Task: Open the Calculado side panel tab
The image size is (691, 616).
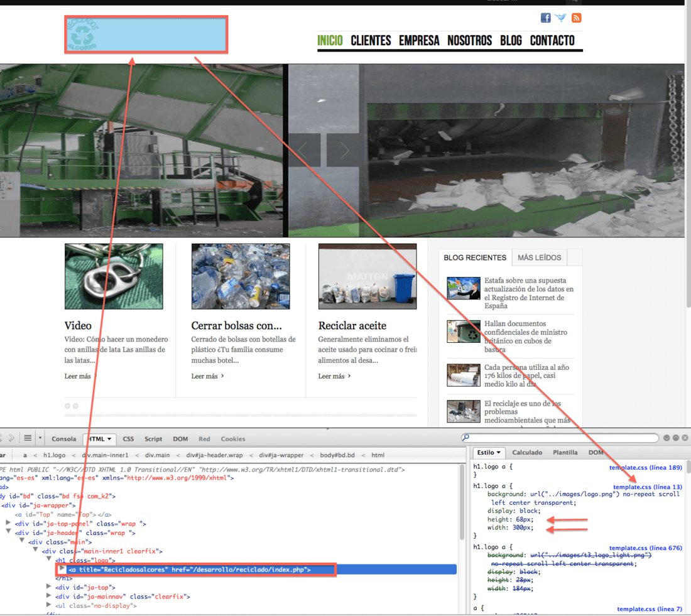Action: coord(527,453)
